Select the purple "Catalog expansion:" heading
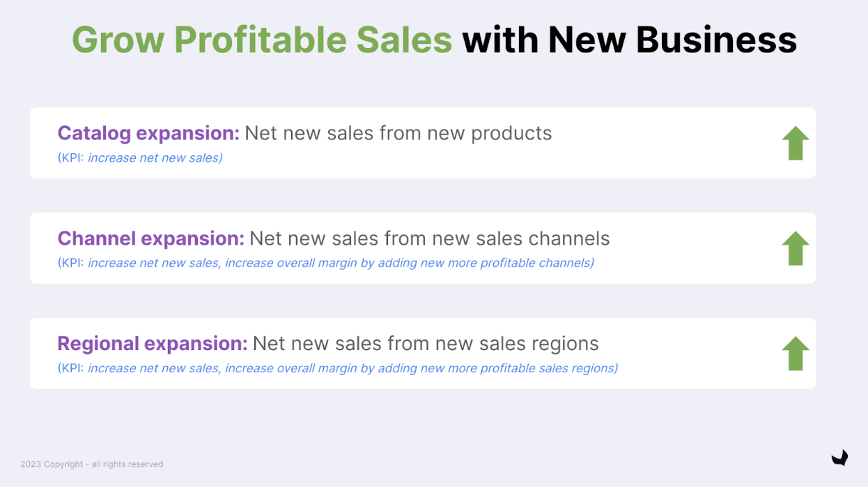 tap(148, 133)
